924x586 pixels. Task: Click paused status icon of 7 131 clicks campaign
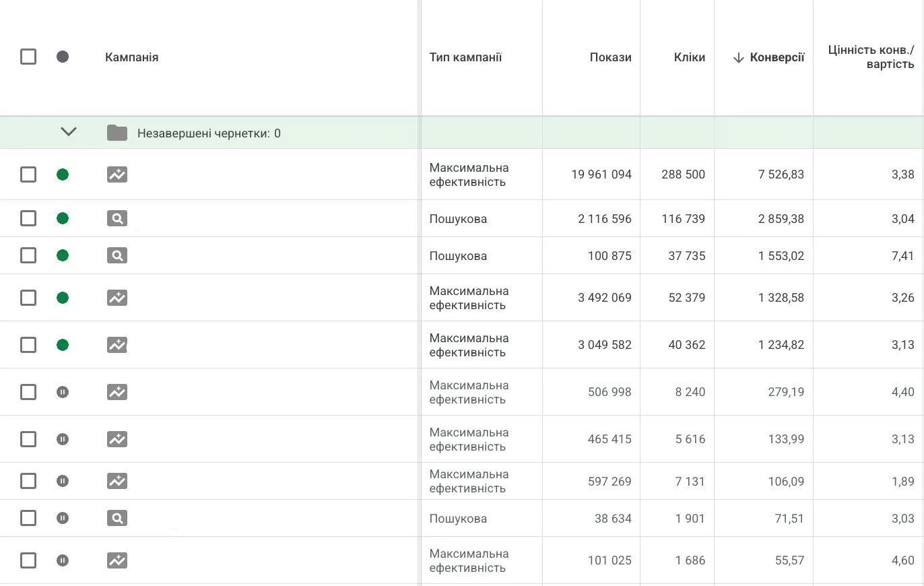tap(63, 481)
